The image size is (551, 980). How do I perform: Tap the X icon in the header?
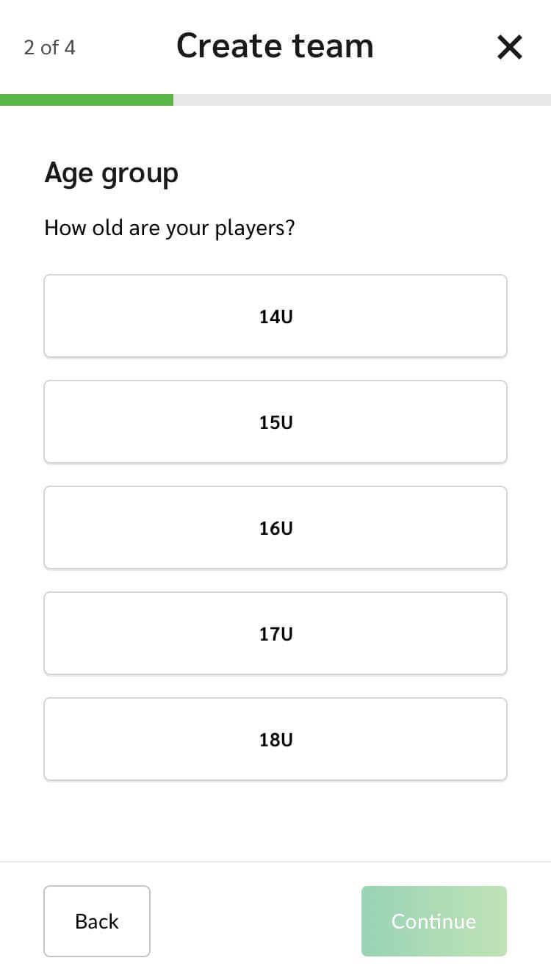pos(509,48)
